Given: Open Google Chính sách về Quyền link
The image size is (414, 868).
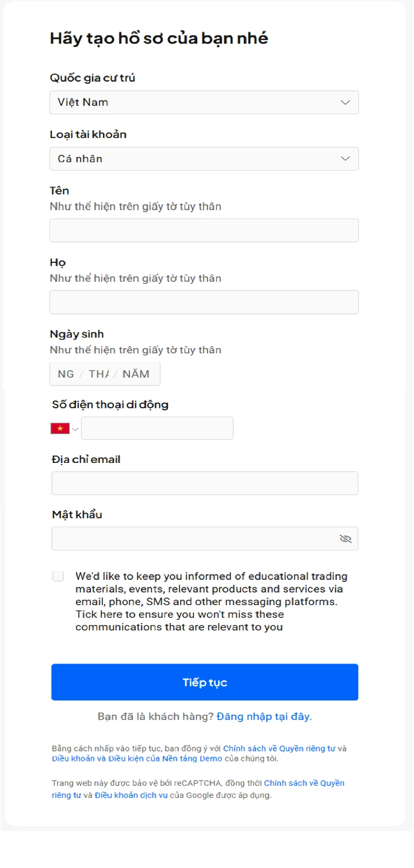Looking at the screenshot, I should click(304, 783).
